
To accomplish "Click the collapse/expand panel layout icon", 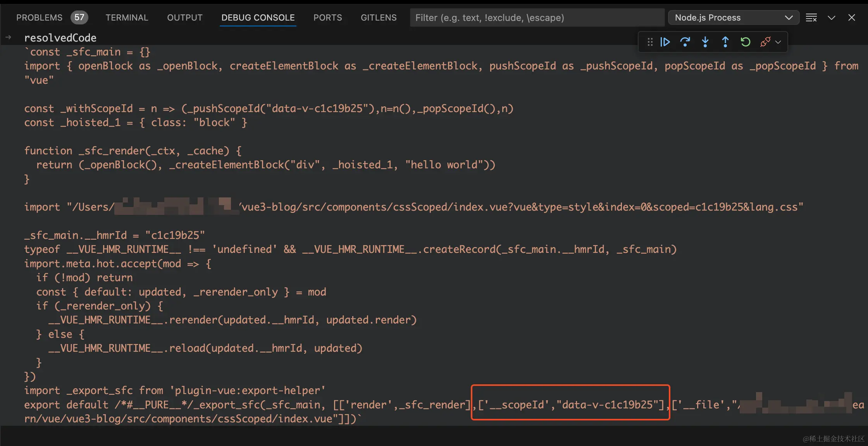I will pos(831,17).
